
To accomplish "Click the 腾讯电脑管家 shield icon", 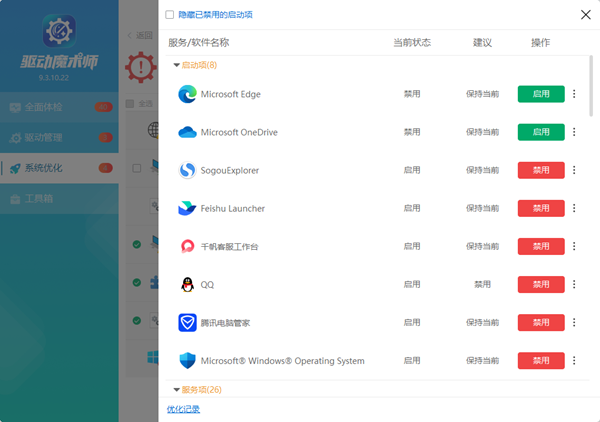I will pyautogui.click(x=188, y=323).
